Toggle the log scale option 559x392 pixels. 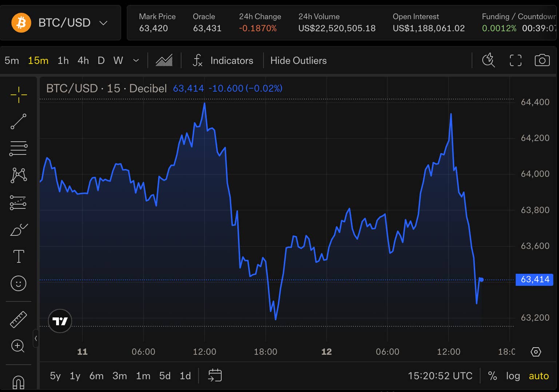(x=513, y=376)
